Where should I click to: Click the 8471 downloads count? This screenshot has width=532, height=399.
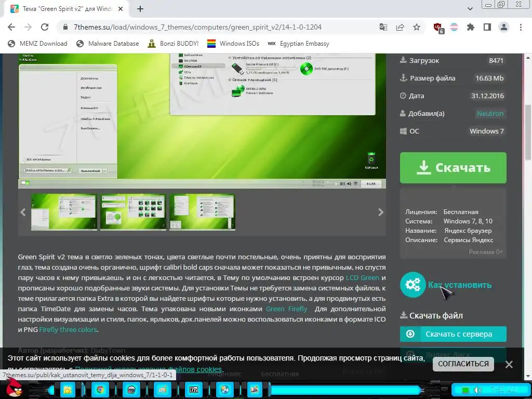(x=496, y=60)
